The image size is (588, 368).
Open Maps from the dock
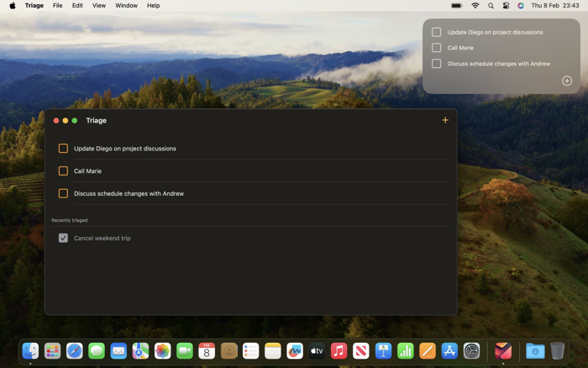pyautogui.click(x=140, y=351)
